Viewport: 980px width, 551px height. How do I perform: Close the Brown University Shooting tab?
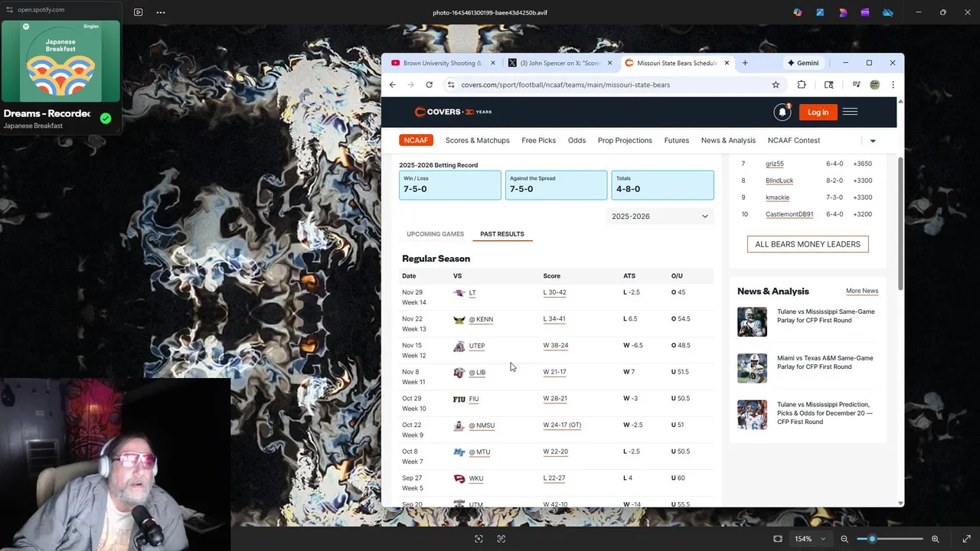492,63
